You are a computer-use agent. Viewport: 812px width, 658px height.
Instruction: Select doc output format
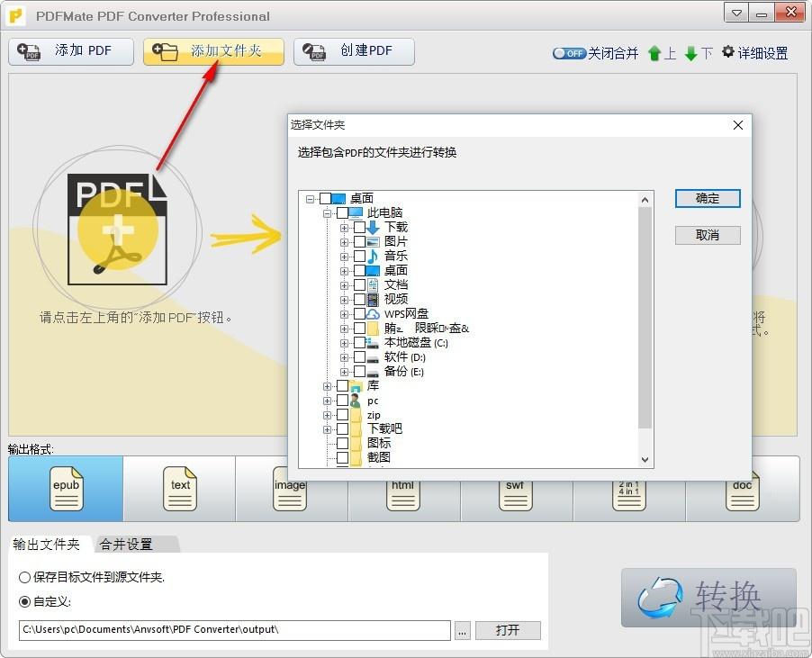click(742, 496)
